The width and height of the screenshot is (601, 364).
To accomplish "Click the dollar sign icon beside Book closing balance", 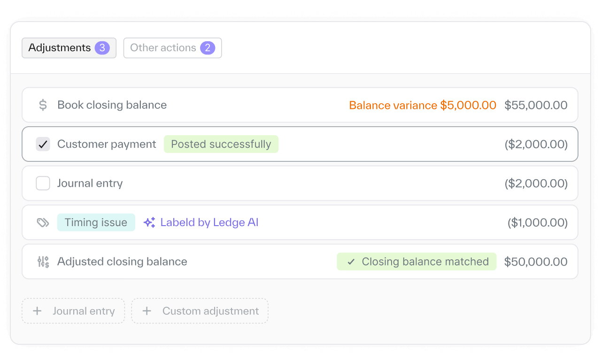I will tap(43, 105).
